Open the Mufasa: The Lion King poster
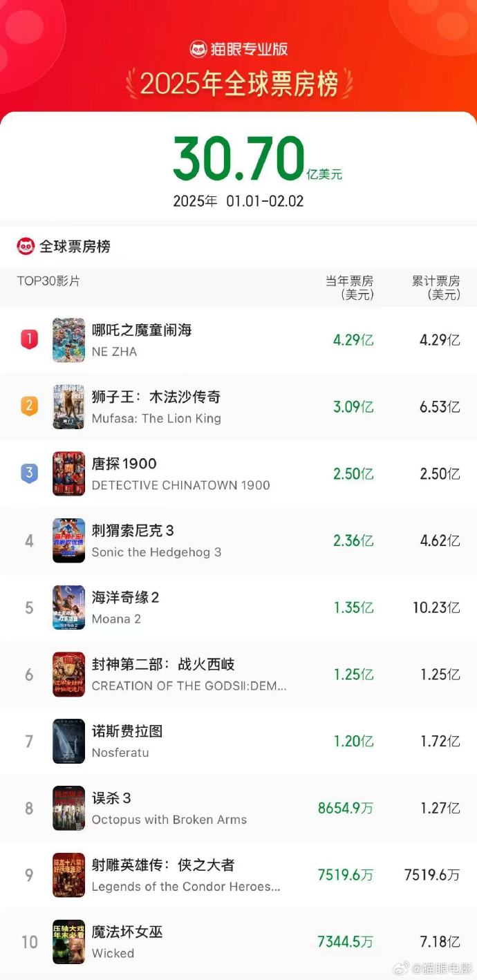 (68, 407)
